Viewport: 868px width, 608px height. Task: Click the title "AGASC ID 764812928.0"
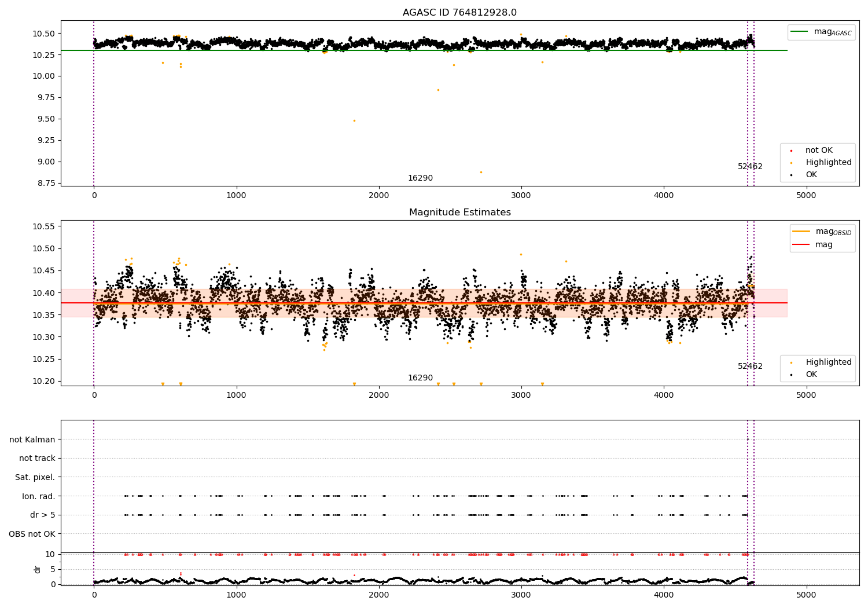click(x=459, y=13)
